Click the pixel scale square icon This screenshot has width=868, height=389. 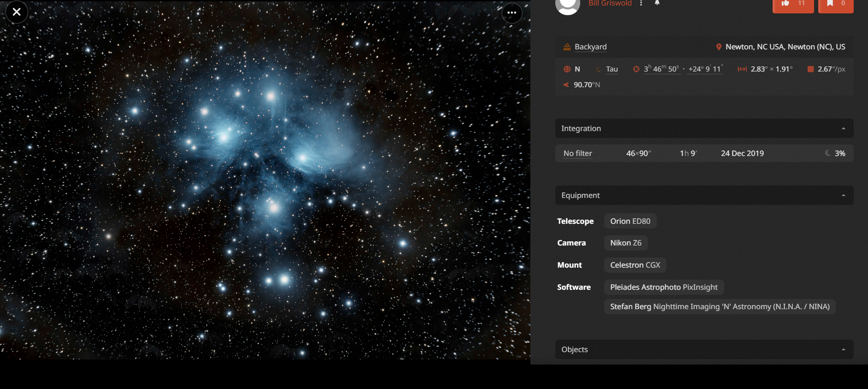point(810,69)
